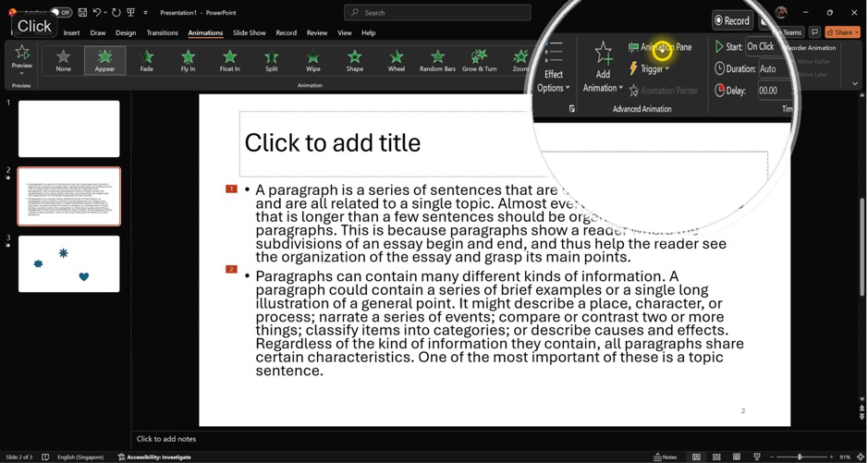This screenshot has width=868, height=463.
Task: Open the Draw tab
Action: coord(98,32)
